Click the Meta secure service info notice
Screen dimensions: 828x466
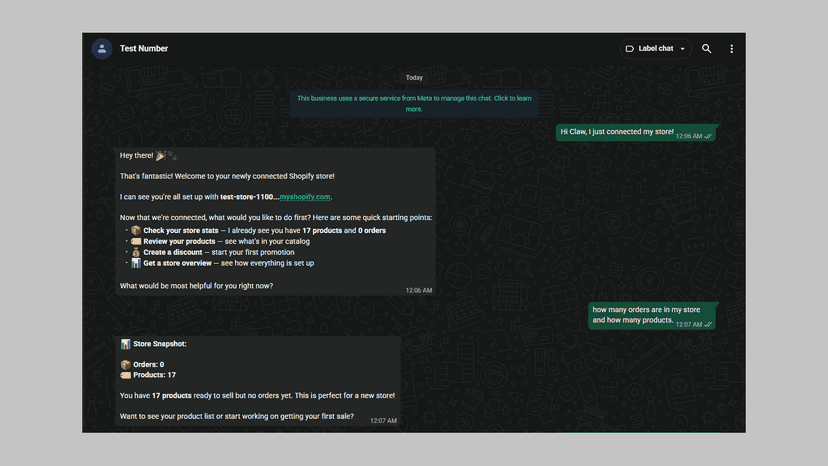(414, 104)
